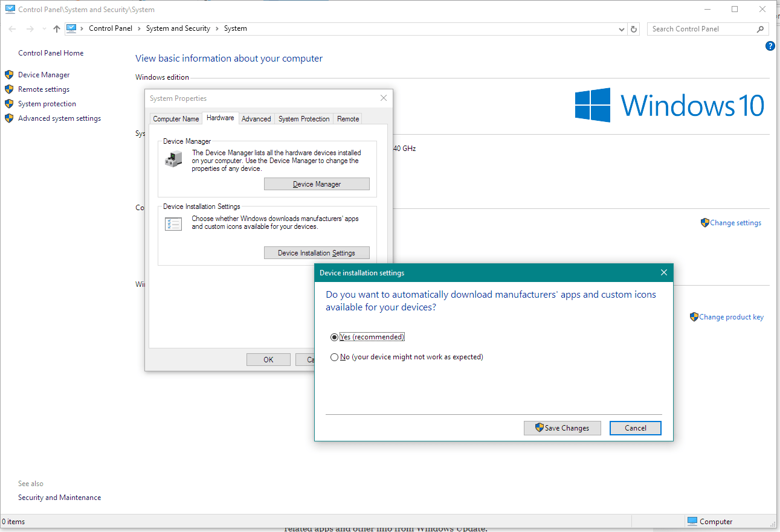Go to Control Panel Home
Viewport: 780px width, 532px height.
click(51, 53)
